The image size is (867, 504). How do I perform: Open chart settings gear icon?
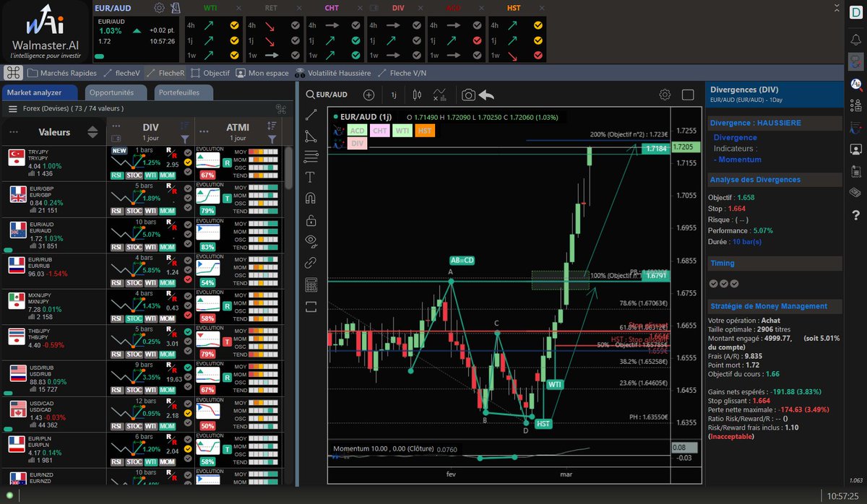click(x=665, y=95)
